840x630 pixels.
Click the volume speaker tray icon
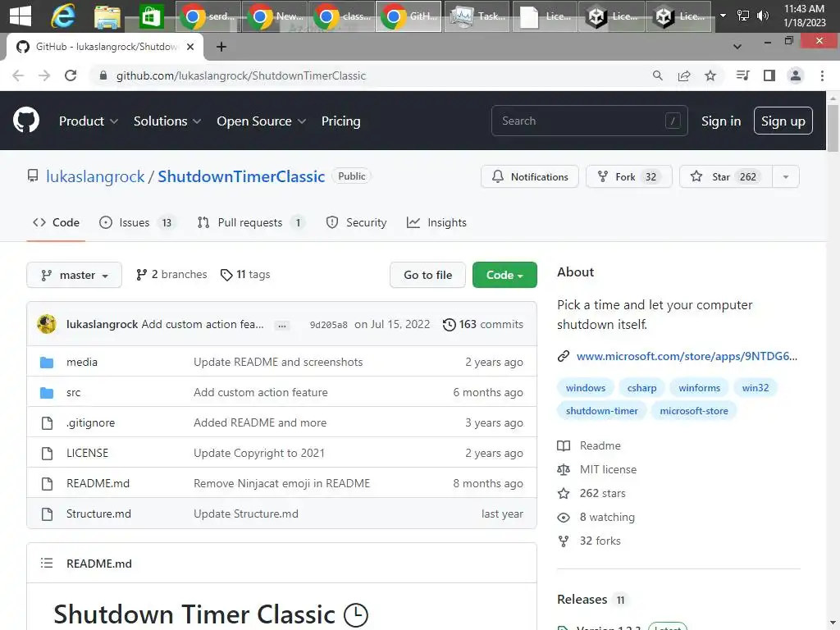pos(763,16)
